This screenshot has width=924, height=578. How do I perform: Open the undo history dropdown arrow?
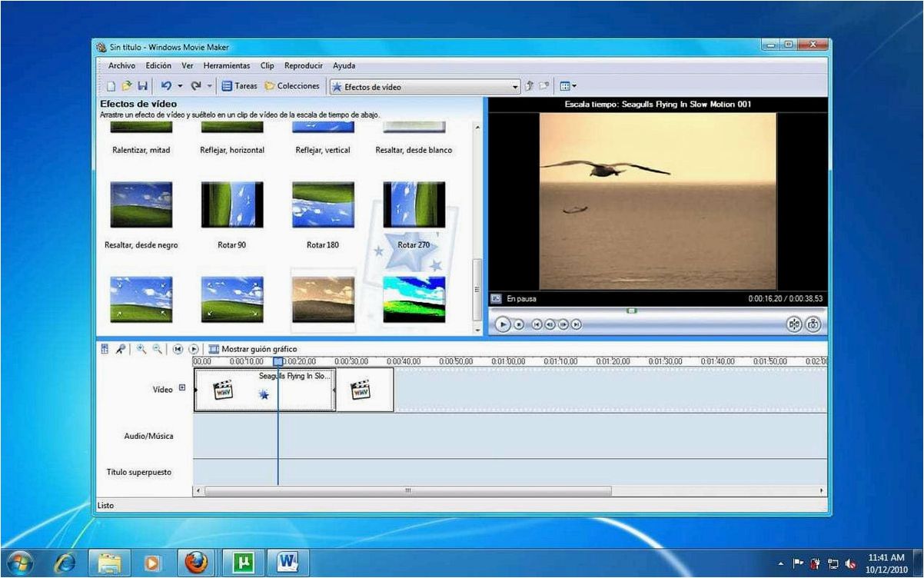click(180, 87)
